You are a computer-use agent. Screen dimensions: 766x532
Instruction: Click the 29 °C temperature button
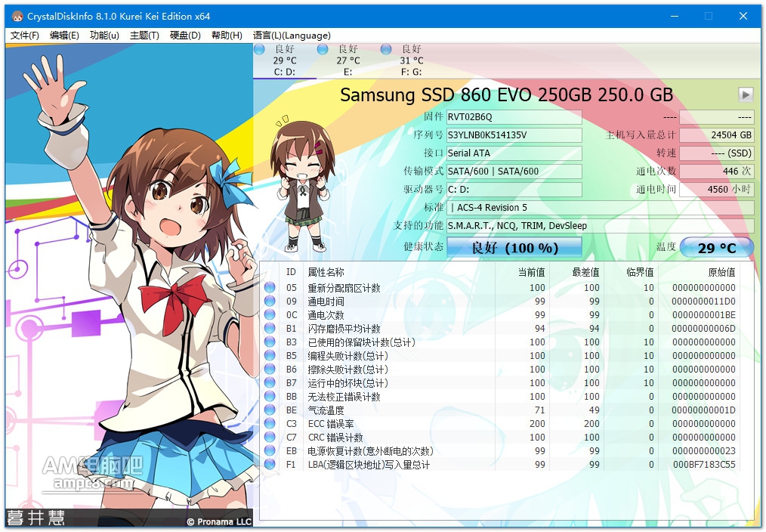[x=717, y=247]
